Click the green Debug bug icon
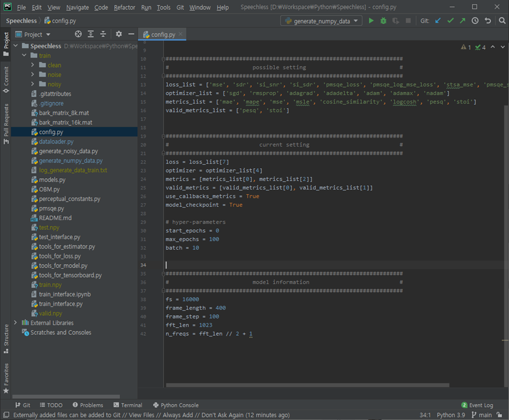The height and width of the screenshot is (420, 509). tap(384, 21)
